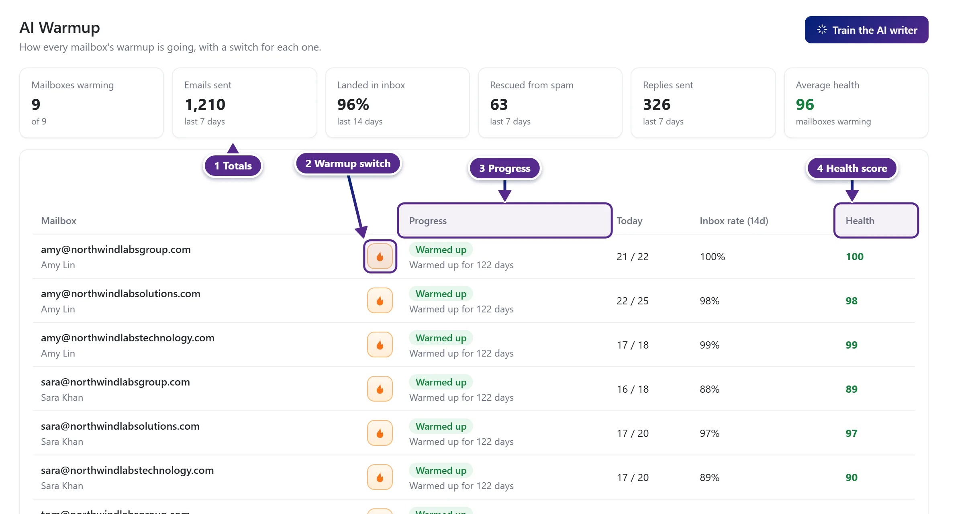Toggle warmup switch for amy@northwindlabsolutions.com
This screenshot has width=980, height=514.
[x=380, y=300]
